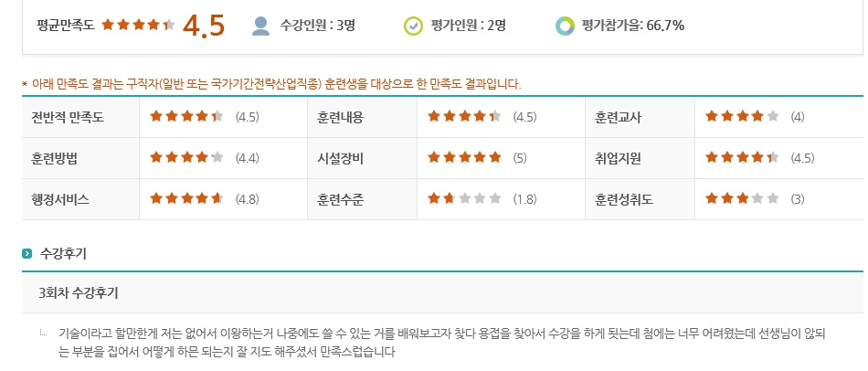Click the 전반적 만족도 label cell

click(x=80, y=117)
